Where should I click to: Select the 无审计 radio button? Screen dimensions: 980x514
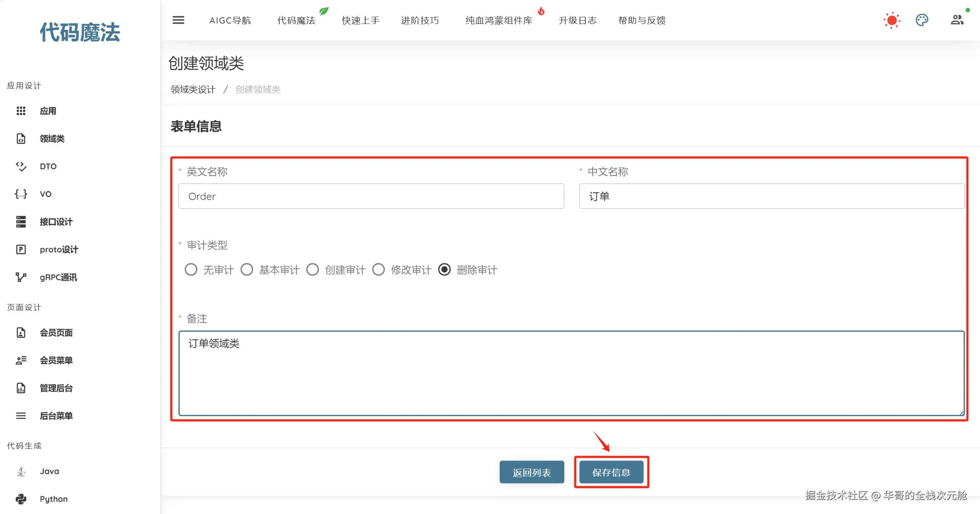pyautogui.click(x=191, y=270)
